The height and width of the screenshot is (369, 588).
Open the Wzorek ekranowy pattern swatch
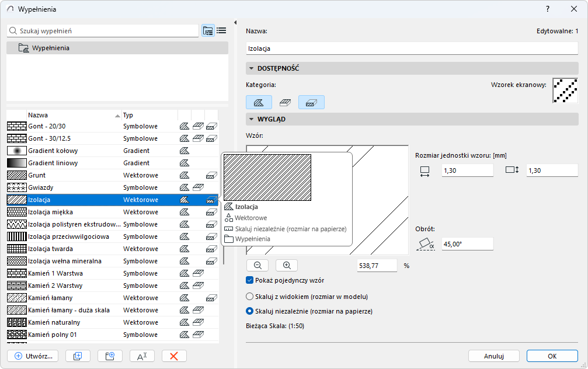pos(565,90)
